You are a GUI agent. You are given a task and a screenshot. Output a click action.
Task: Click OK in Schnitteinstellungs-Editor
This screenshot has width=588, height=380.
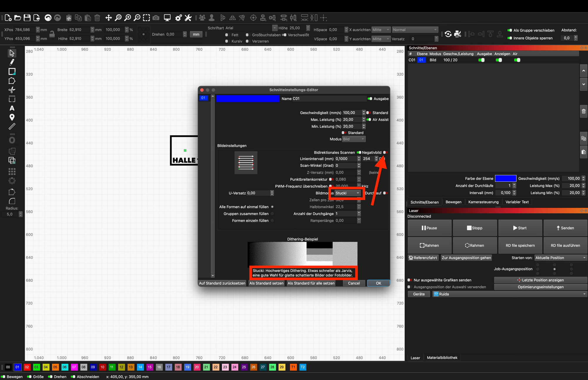coord(378,283)
